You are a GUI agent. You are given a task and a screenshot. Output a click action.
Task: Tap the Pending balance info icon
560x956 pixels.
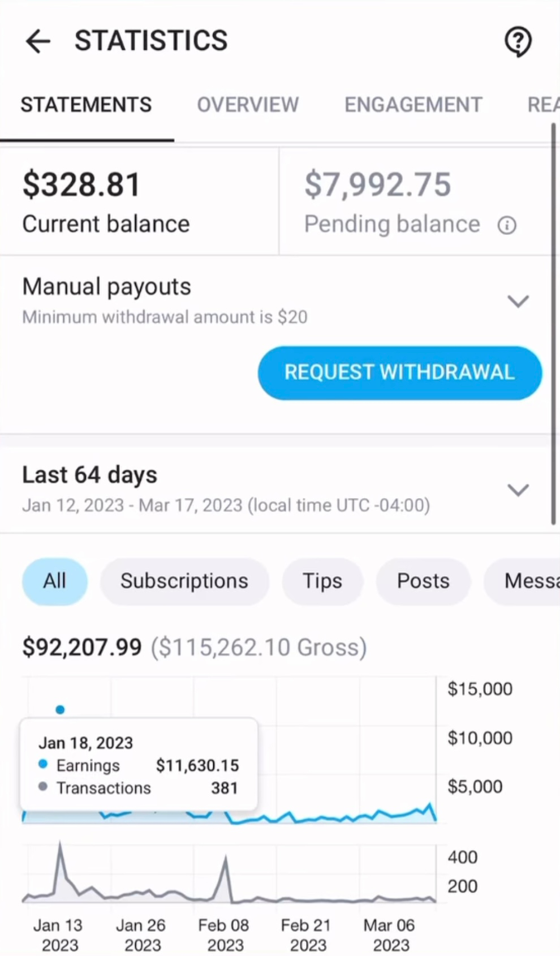click(x=507, y=225)
